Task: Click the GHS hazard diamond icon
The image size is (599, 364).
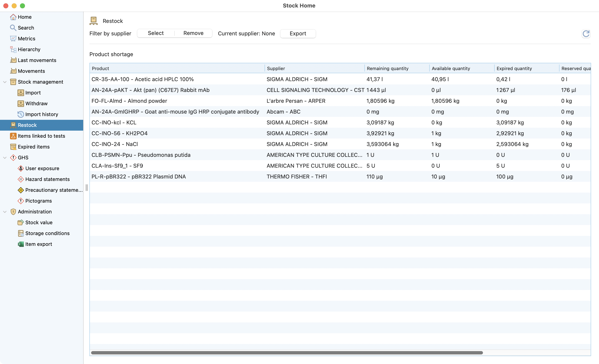Action: tap(13, 158)
